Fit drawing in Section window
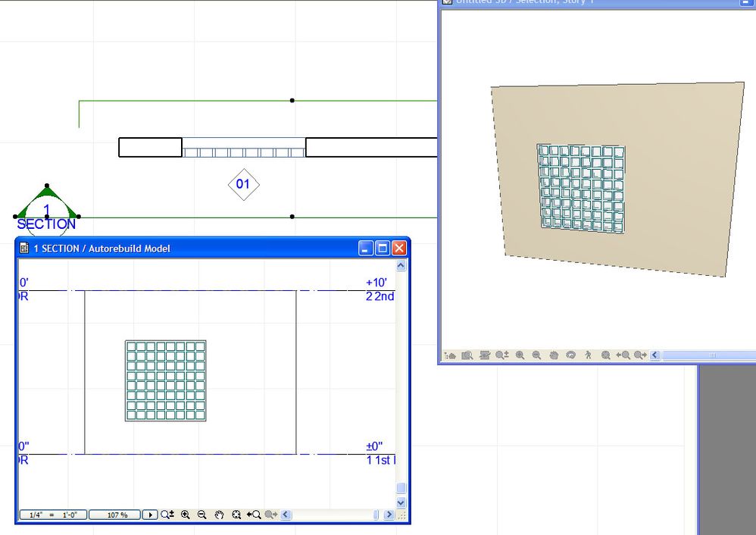Screen dimensions: 756x535 click(236, 515)
